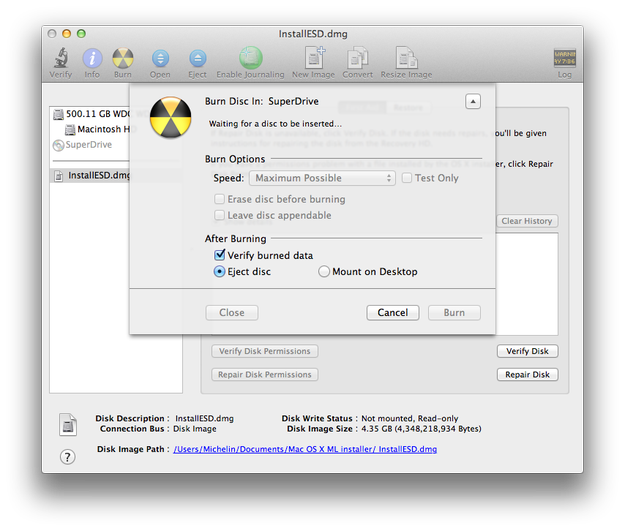This screenshot has height=531, width=625.
Task: Click the Verify Disk button
Action: (x=527, y=351)
